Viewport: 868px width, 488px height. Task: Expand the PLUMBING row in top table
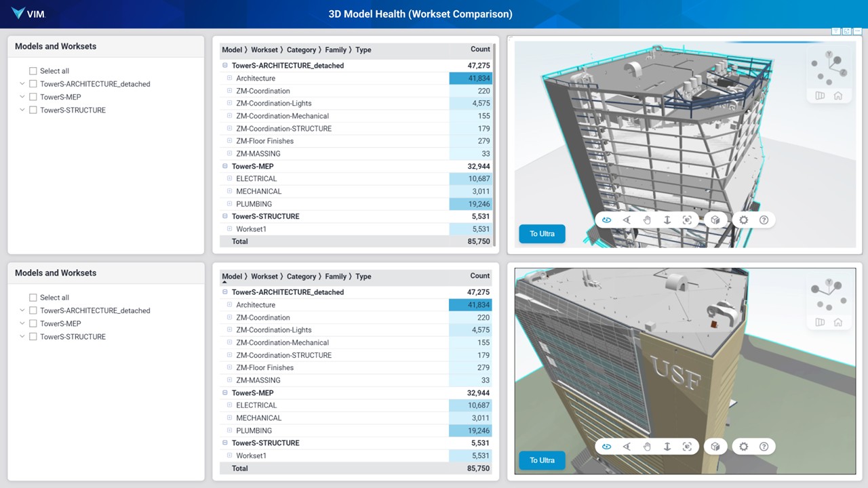[229, 204]
